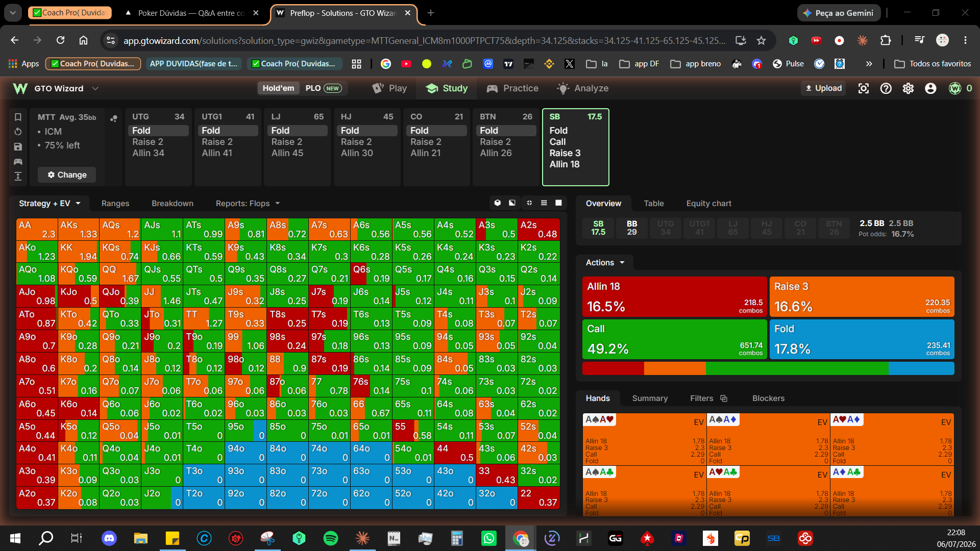Click the bookmark icon in the left sidebar
Screen dimensions: 980x551
tap(18, 117)
